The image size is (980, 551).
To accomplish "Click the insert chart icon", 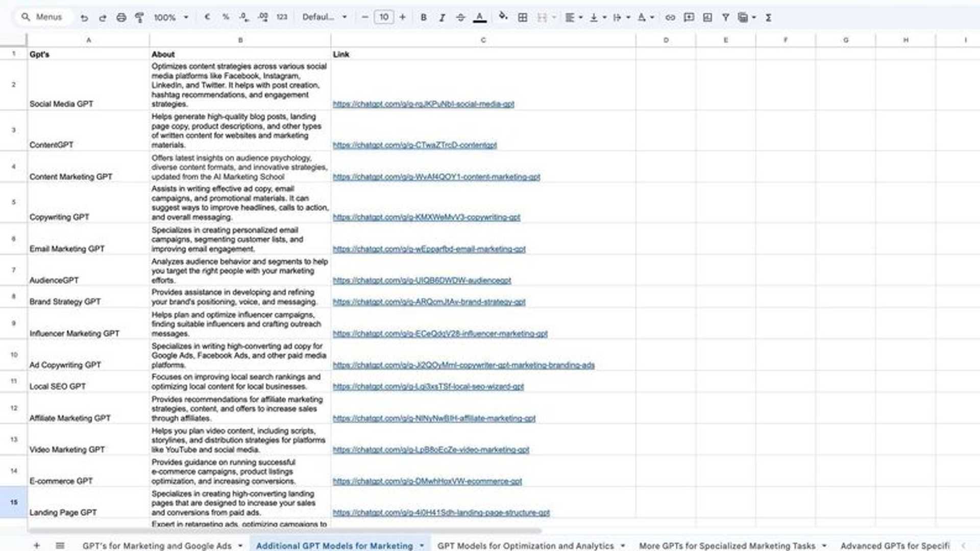I will 707,17.
